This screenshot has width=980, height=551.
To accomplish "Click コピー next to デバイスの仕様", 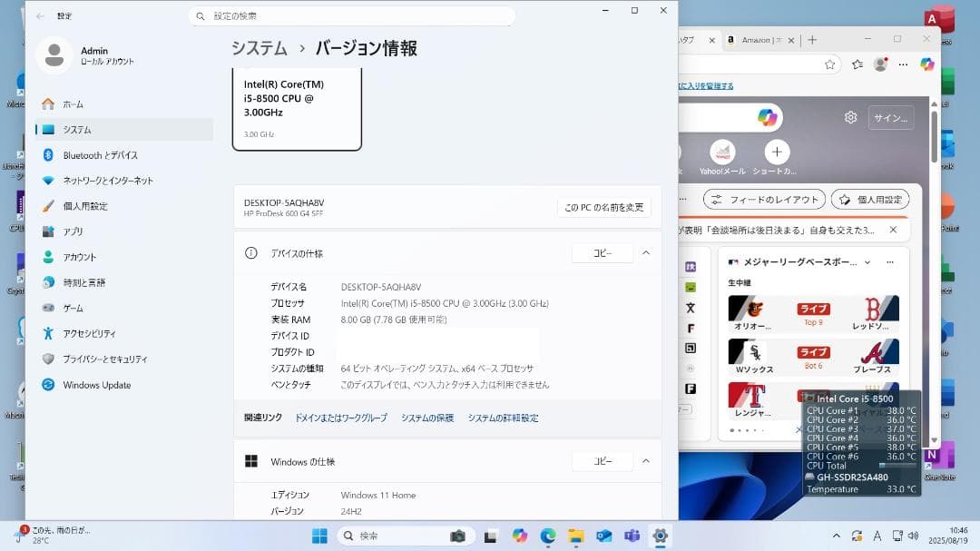I will (602, 253).
